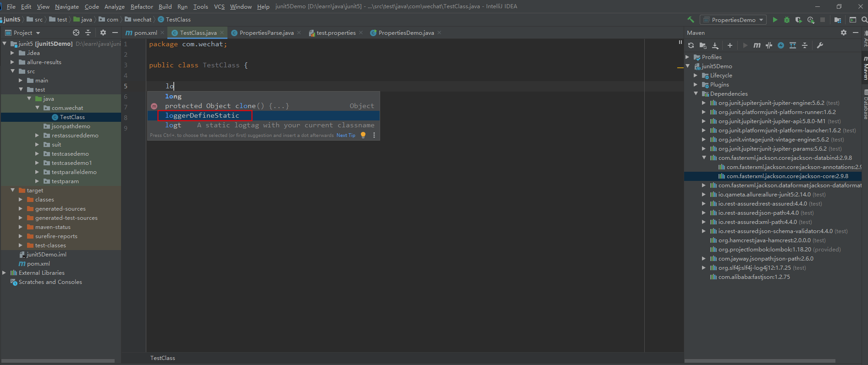
Task: Hide the Project tool window
Action: tap(115, 33)
